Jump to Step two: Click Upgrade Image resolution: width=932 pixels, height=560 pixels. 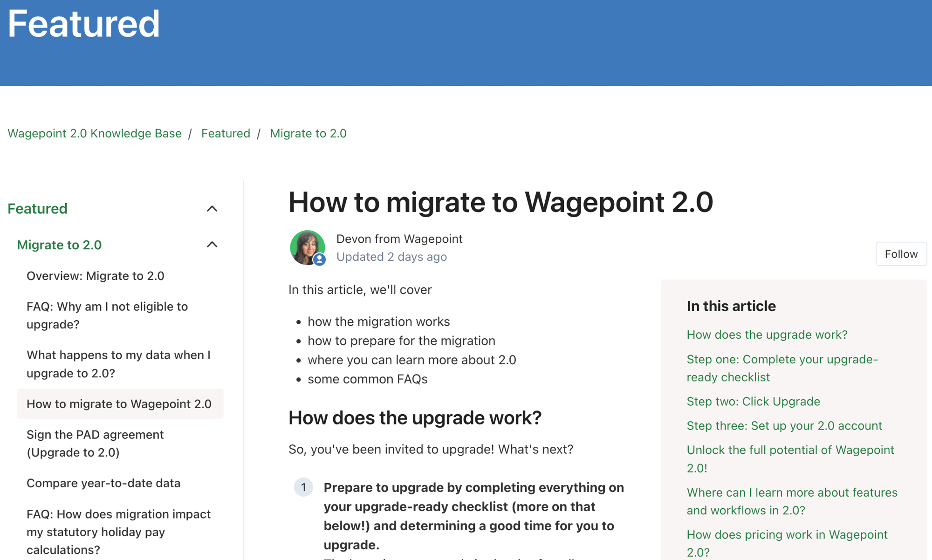754,401
